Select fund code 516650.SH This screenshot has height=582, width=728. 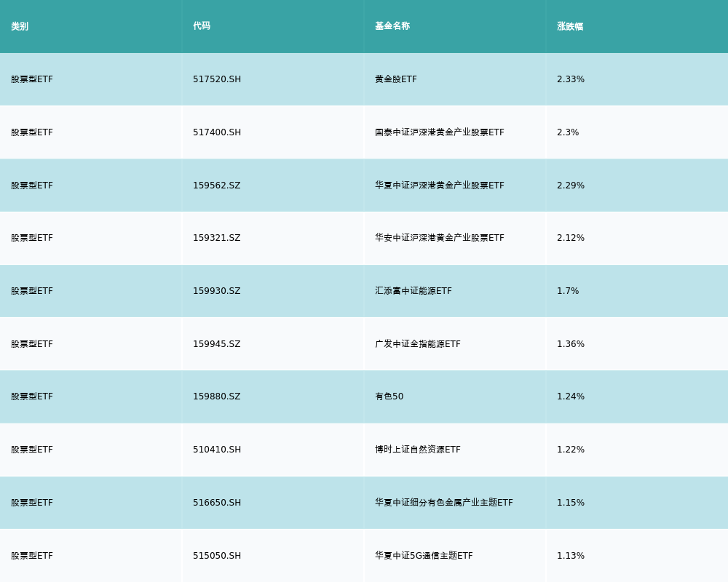point(217,503)
